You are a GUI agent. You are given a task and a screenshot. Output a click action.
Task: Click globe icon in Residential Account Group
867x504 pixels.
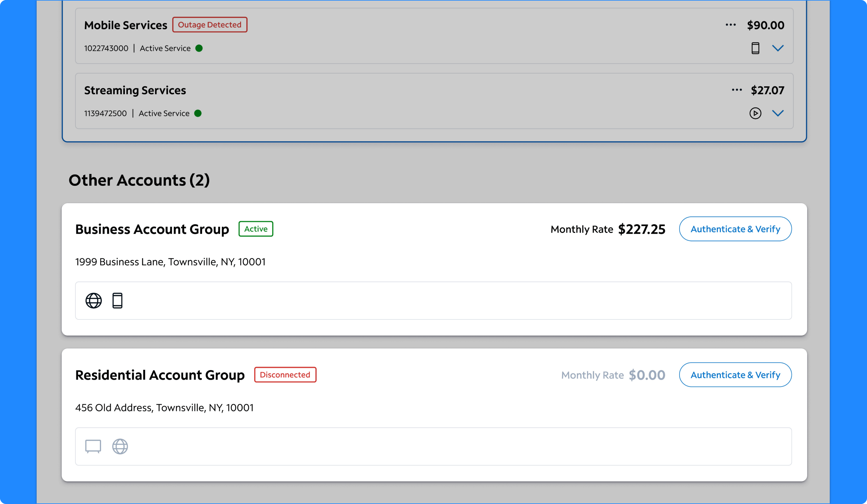(120, 446)
